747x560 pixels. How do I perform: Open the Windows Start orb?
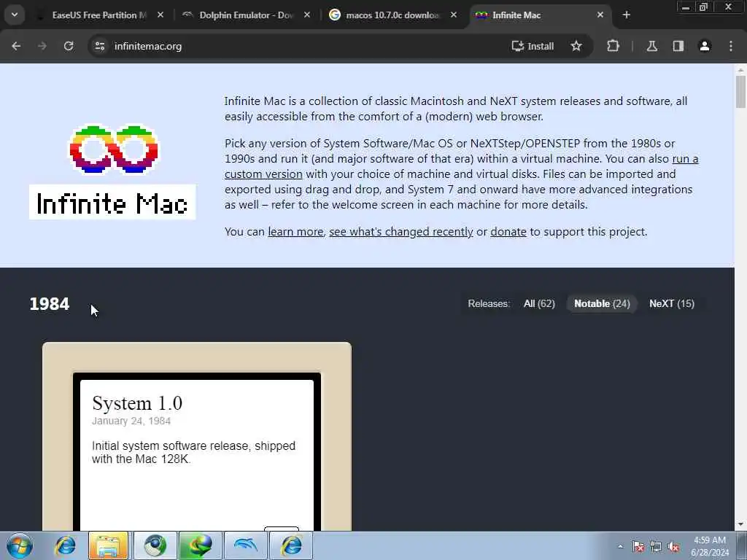20,545
